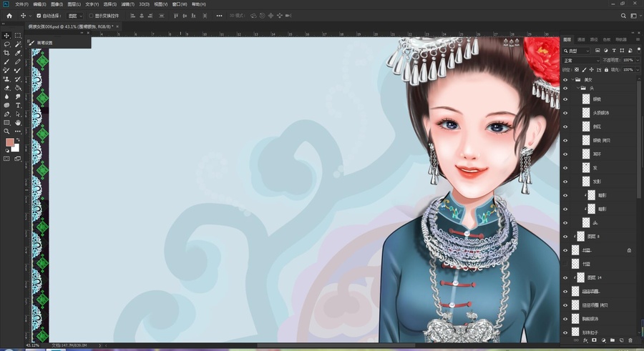Hide the 头 group visibility eye
Image resolution: width=644 pixels, height=351 pixels.
coord(565,88)
